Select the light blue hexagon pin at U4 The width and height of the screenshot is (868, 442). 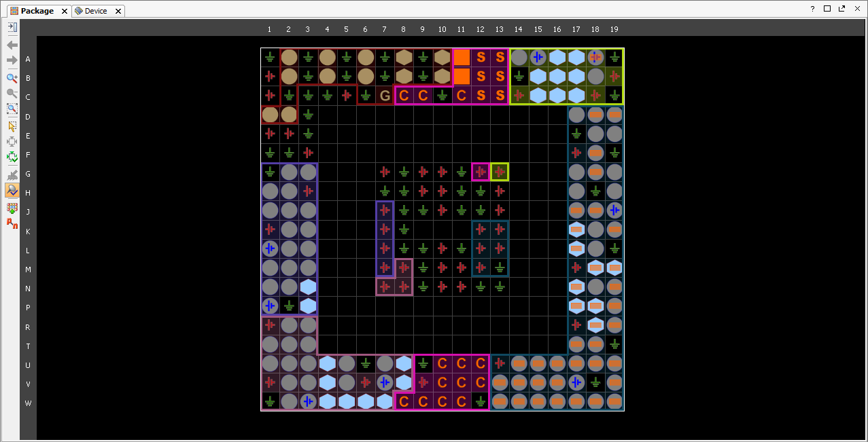click(x=327, y=363)
